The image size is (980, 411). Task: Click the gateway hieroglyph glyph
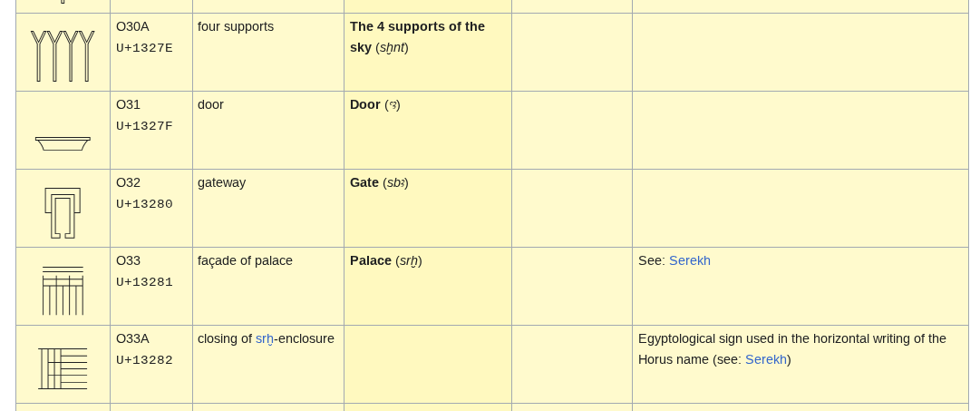click(63, 212)
